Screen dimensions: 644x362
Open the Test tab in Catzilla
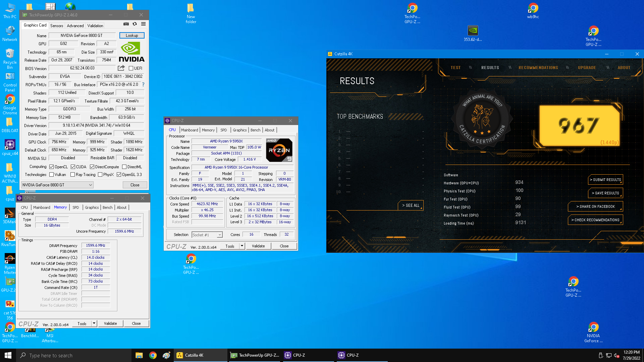[x=455, y=68]
